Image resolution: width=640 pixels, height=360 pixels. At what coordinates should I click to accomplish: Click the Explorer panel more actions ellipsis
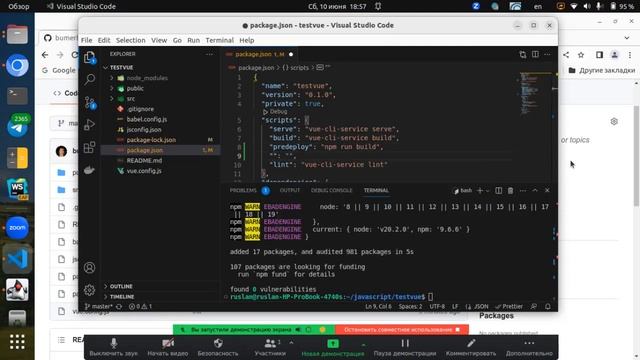(209, 54)
